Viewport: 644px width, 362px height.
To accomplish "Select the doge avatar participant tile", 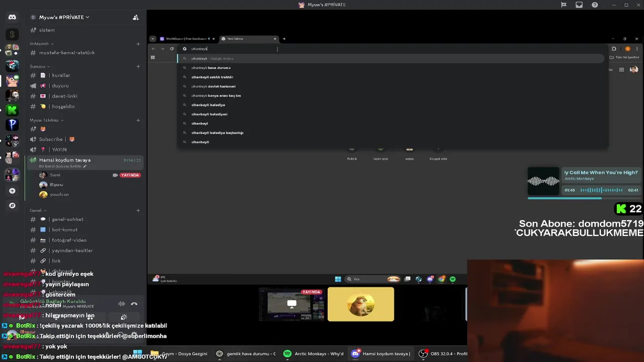I will [361, 304].
